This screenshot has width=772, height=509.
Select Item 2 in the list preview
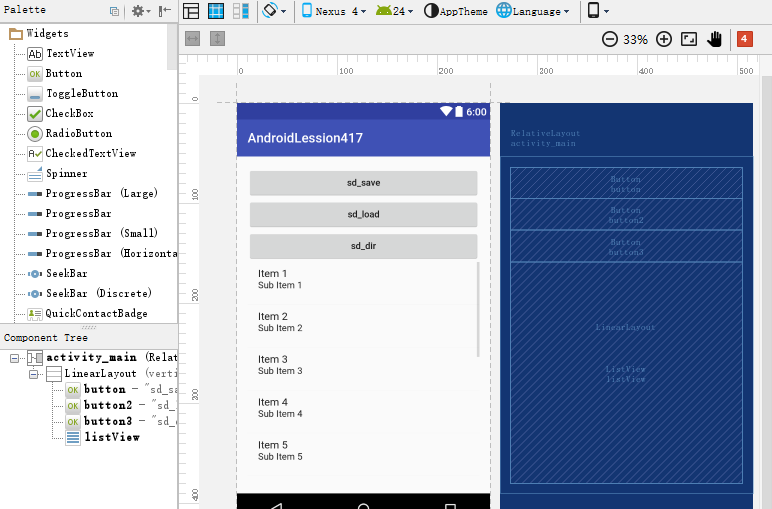363,322
